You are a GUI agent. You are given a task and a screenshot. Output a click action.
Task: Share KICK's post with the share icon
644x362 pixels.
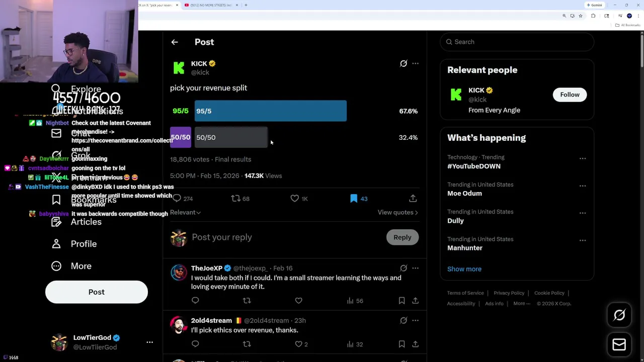[x=413, y=199]
